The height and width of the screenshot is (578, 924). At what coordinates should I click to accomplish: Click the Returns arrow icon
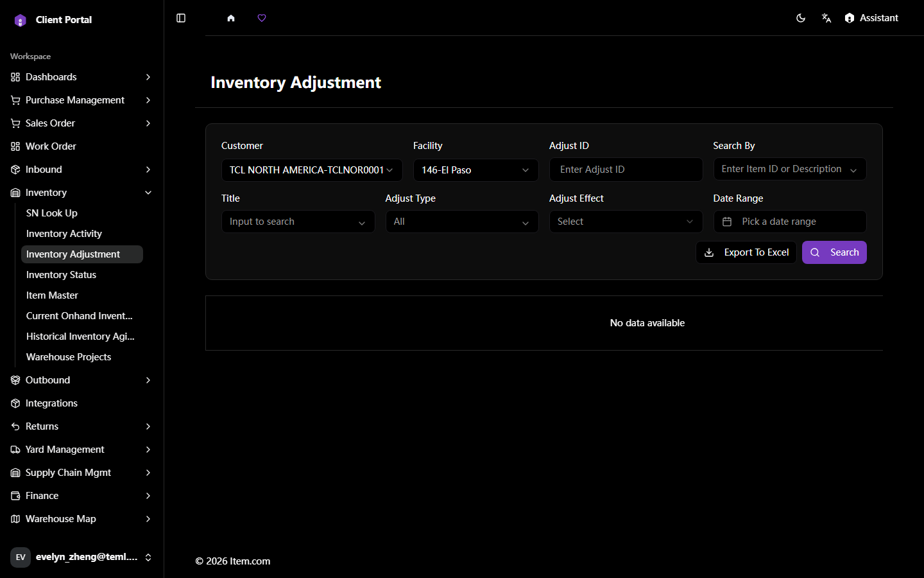click(x=15, y=426)
